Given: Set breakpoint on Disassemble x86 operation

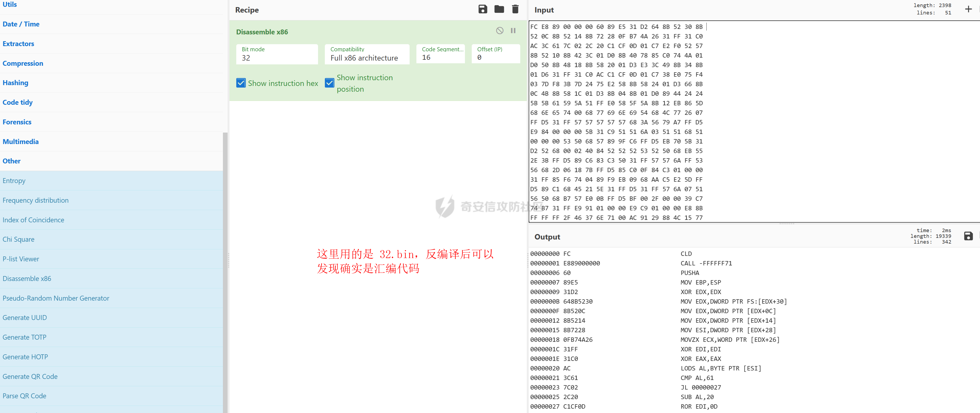Looking at the screenshot, I should pos(513,31).
